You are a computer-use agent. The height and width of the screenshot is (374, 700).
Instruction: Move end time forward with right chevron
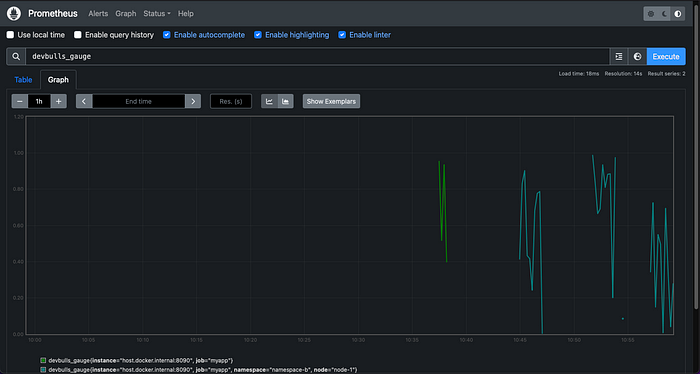pyautogui.click(x=193, y=101)
